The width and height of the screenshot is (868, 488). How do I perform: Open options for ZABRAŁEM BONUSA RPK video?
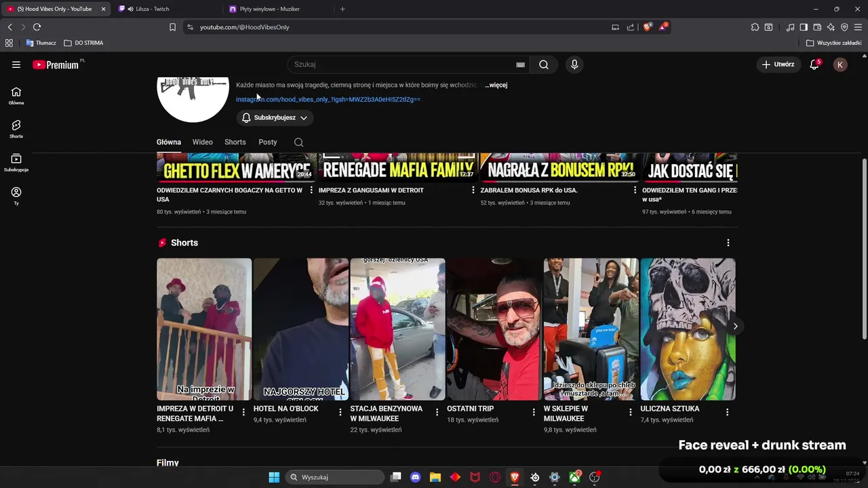[635, 190]
